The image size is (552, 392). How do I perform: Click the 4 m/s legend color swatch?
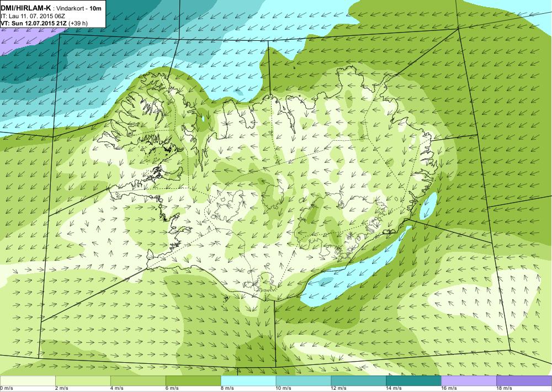tap(138, 381)
